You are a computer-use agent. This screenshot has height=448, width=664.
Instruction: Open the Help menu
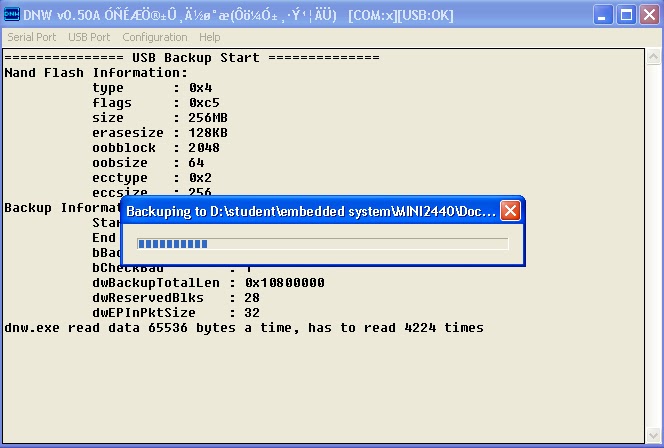click(210, 37)
